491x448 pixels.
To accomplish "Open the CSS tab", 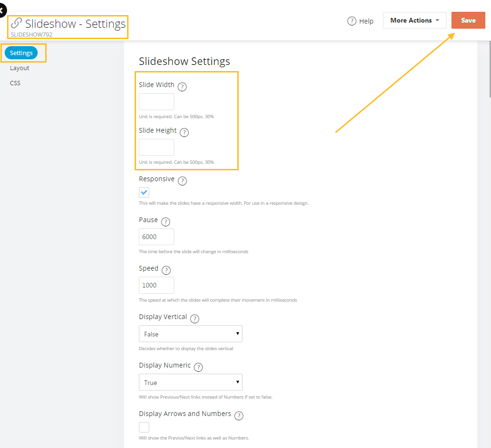I will click(x=15, y=83).
